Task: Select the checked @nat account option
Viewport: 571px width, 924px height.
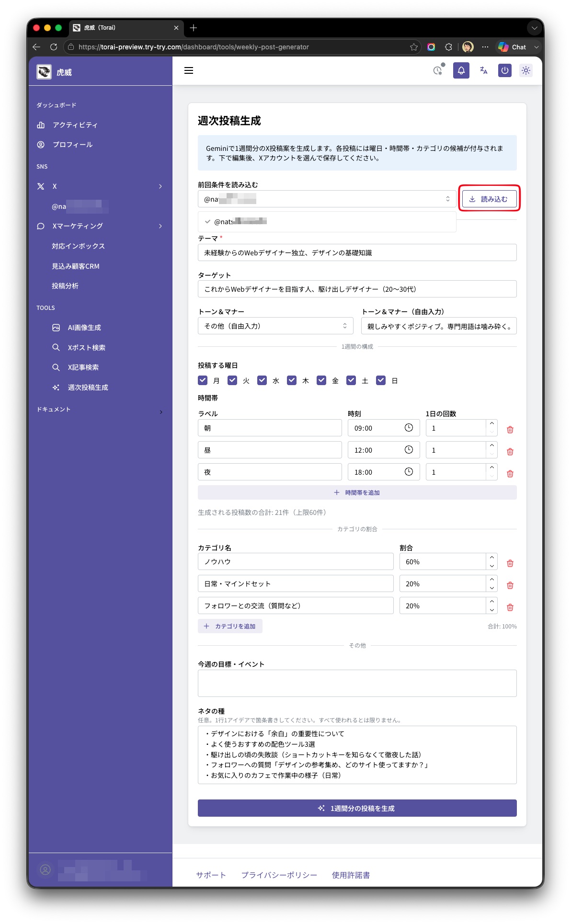Action: (x=327, y=222)
